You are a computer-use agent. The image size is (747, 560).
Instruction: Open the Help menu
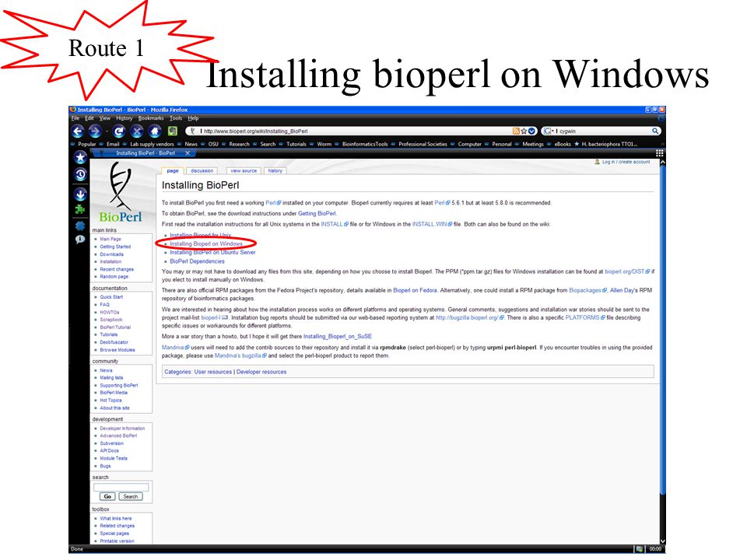pyautogui.click(x=193, y=118)
